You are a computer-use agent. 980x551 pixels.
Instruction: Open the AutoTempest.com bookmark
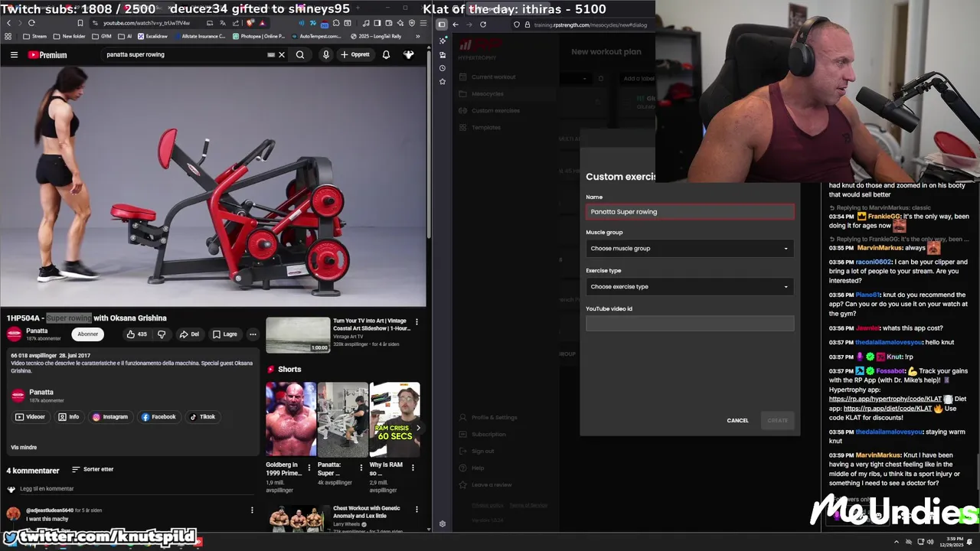[x=318, y=36]
